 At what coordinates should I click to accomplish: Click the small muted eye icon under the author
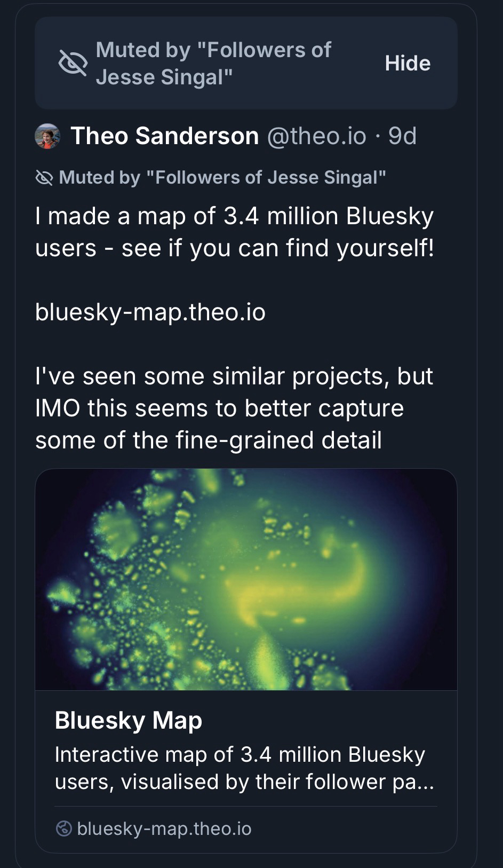[44, 177]
